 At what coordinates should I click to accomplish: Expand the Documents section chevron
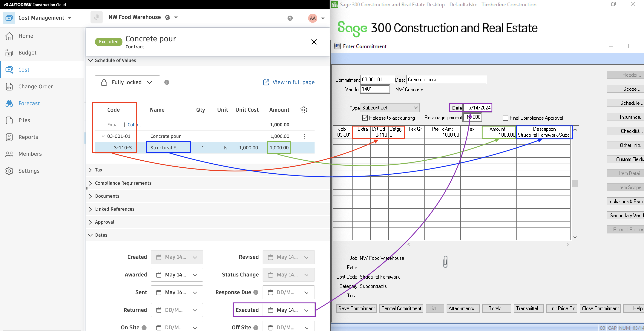click(90, 196)
